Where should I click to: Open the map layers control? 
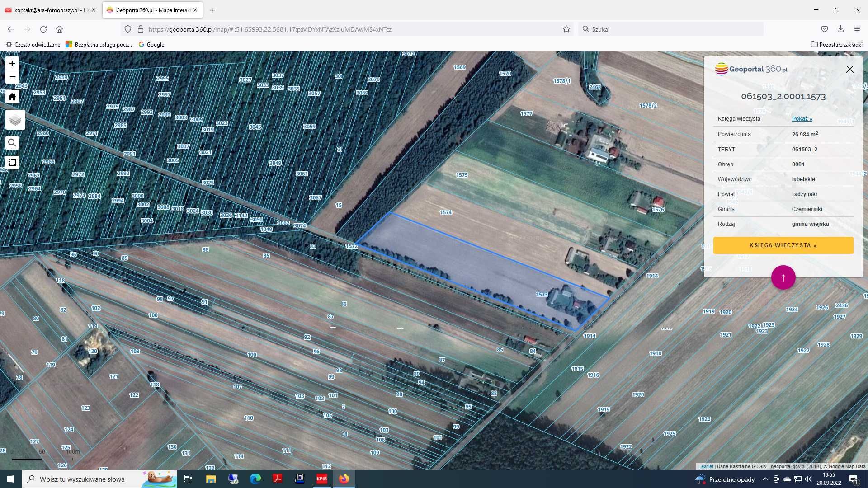tap(15, 120)
